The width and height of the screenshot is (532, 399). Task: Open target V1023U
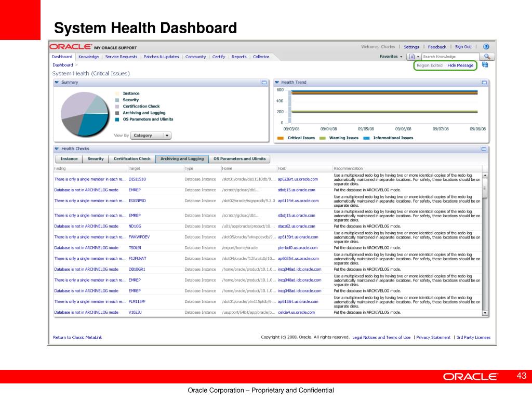pyautogui.click(x=135, y=312)
